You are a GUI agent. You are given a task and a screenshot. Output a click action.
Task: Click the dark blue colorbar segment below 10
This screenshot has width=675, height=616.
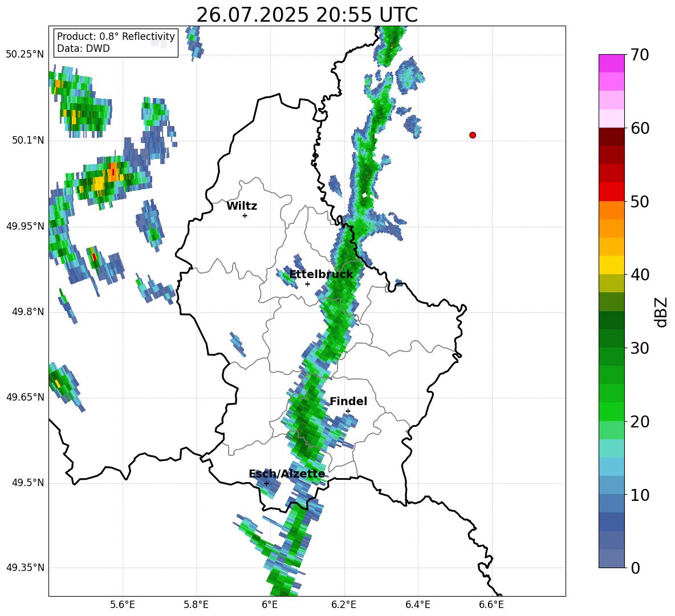tap(611, 521)
